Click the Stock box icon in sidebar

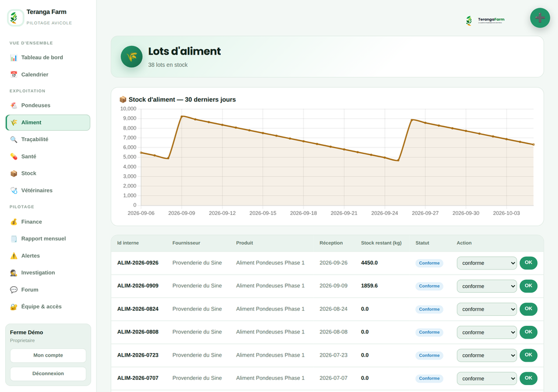coord(13,174)
